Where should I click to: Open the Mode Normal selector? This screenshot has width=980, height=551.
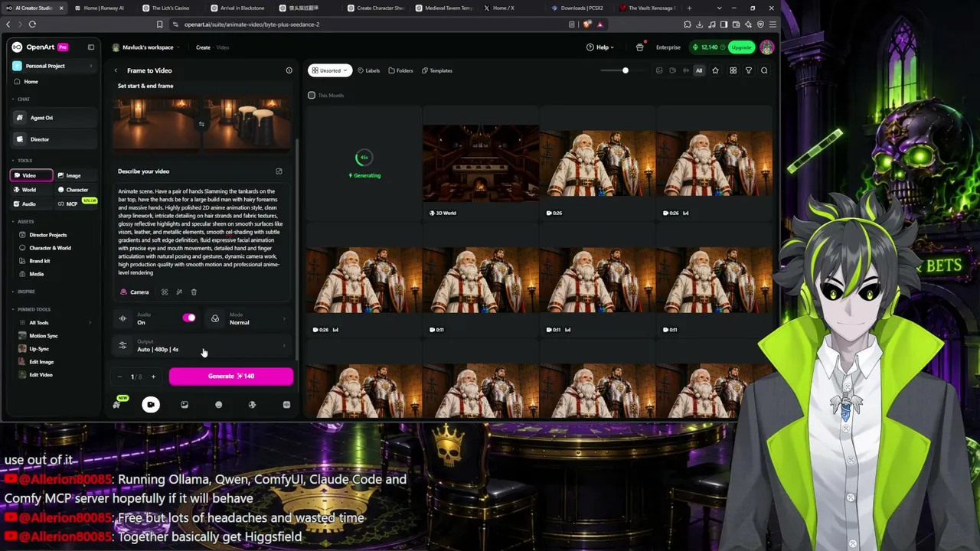click(x=249, y=318)
